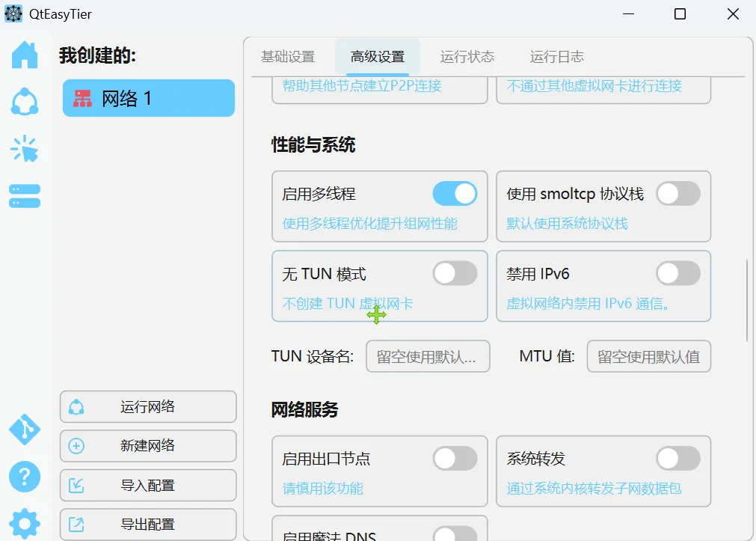Click the 导出配置 button
756x541 pixels.
pyautogui.click(x=148, y=525)
